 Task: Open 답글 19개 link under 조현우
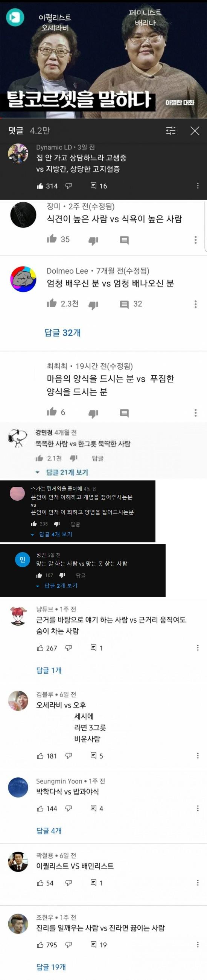click(x=51, y=967)
